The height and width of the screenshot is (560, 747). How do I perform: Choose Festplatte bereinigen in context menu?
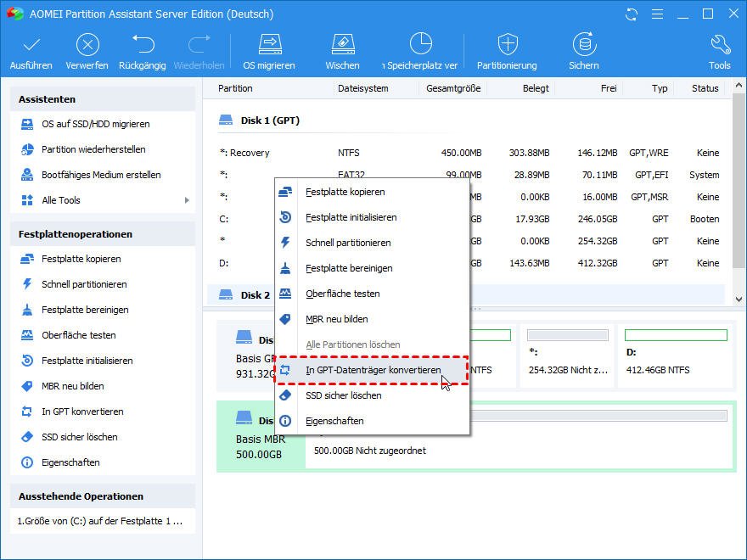coord(372,268)
